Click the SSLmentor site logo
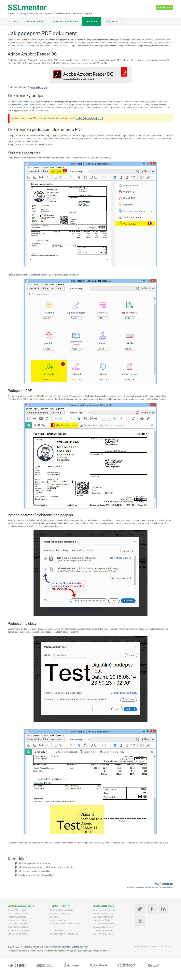The width and height of the screenshot is (181, 980). tap(27, 8)
